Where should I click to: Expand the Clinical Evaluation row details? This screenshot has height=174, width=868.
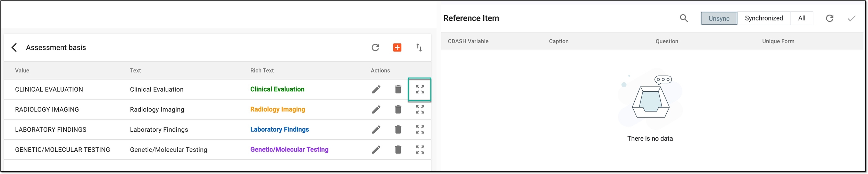[x=420, y=89]
